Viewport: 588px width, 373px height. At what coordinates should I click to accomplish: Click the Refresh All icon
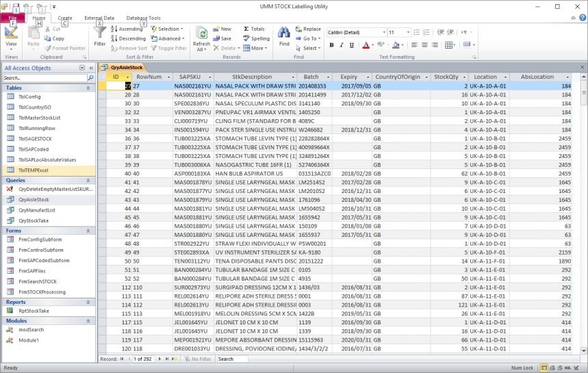coord(202,34)
